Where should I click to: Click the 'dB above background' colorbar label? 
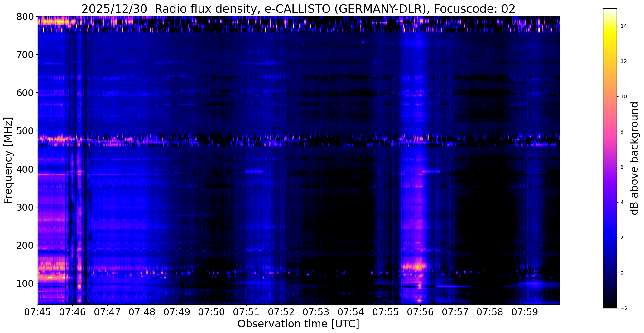(634, 158)
